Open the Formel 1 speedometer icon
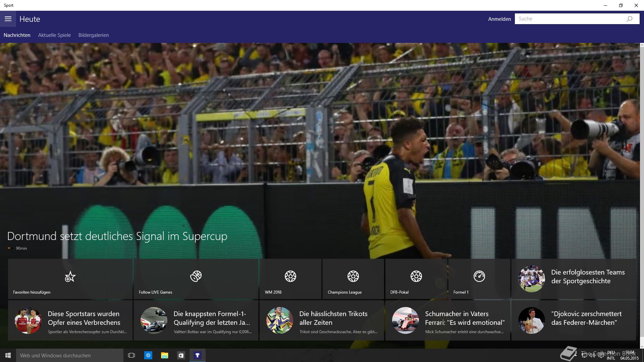644x362 pixels. coord(479,276)
